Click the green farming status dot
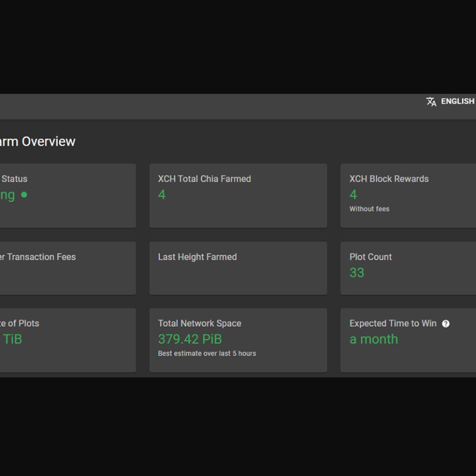 click(24, 195)
